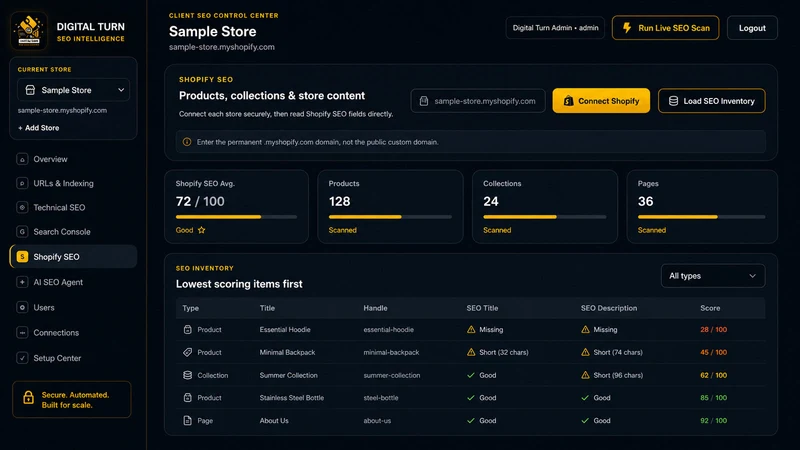Click the star icon next to Good rating
Image resolution: width=800 pixels, height=450 pixels.
pyautogui.click(x=202, y=230)
